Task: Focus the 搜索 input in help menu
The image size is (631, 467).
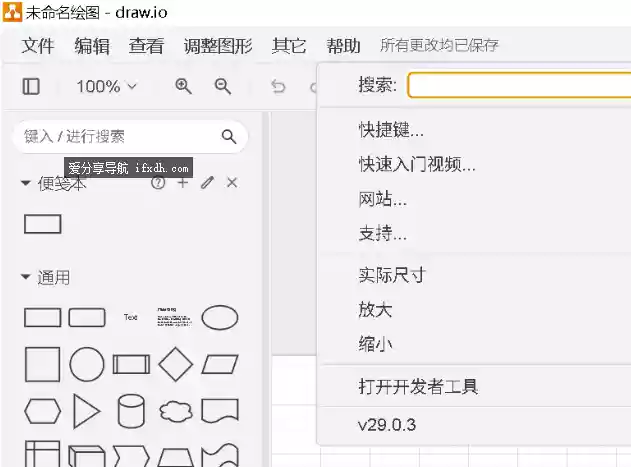Action: [519, 85]
